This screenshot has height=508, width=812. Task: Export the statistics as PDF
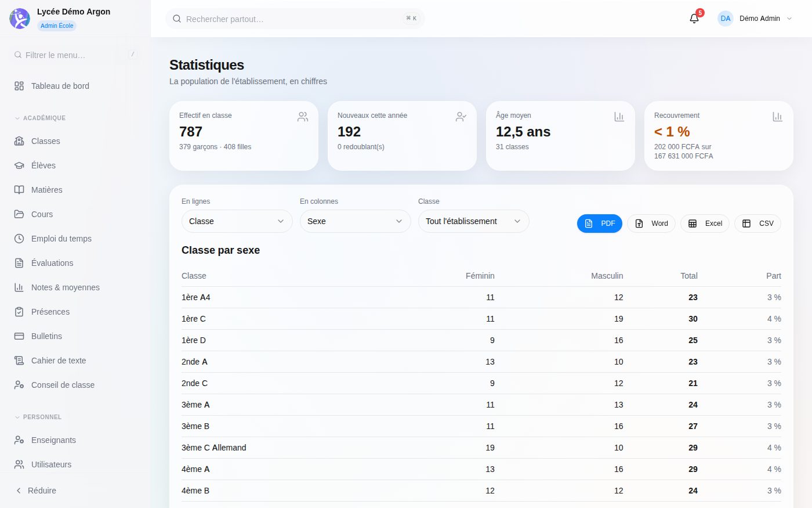tap(600, 224)
